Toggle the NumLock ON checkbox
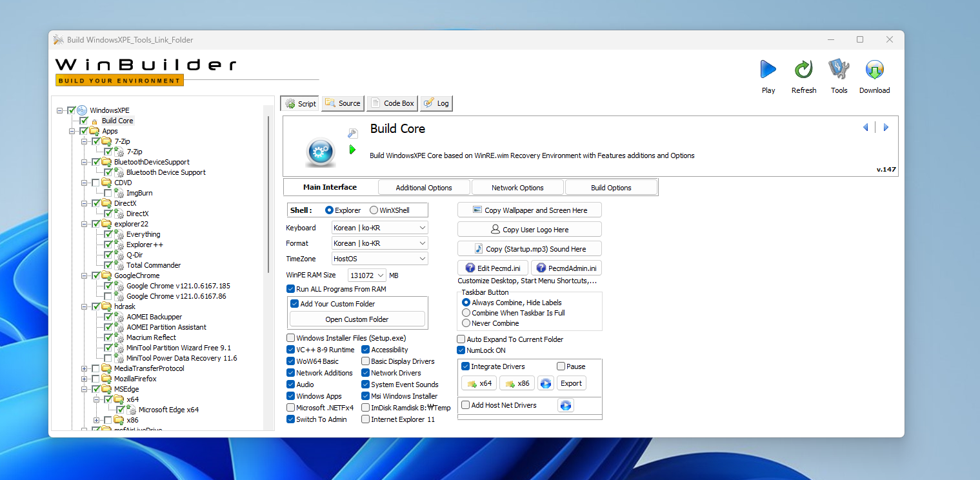This screenshot has height=480, width=980. coord(461,350)
